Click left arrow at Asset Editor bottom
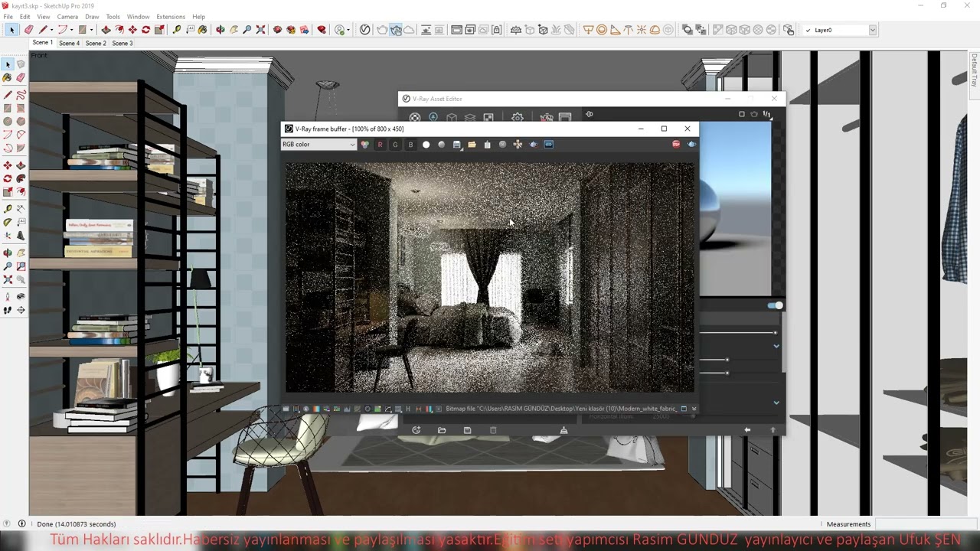 pos(747,430)
